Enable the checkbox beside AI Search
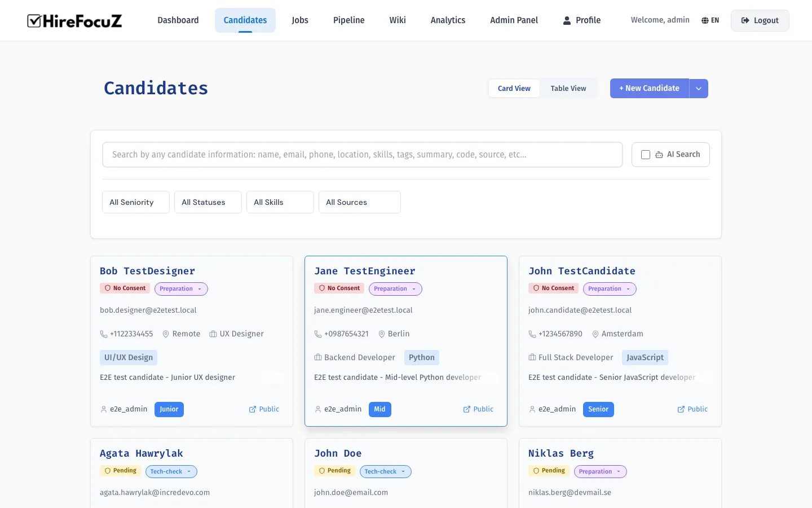812x508 pixels. (645, 154)
